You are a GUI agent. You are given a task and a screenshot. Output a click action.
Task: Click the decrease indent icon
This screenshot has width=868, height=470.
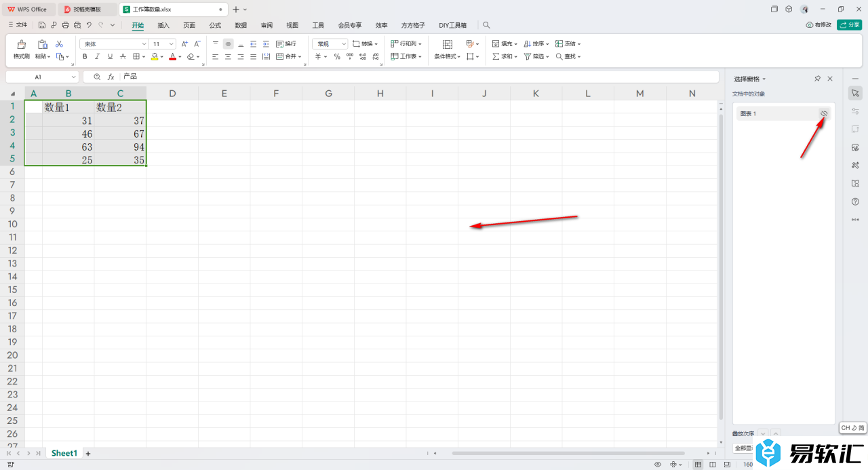pyautogui.click(x=253, y=43)
